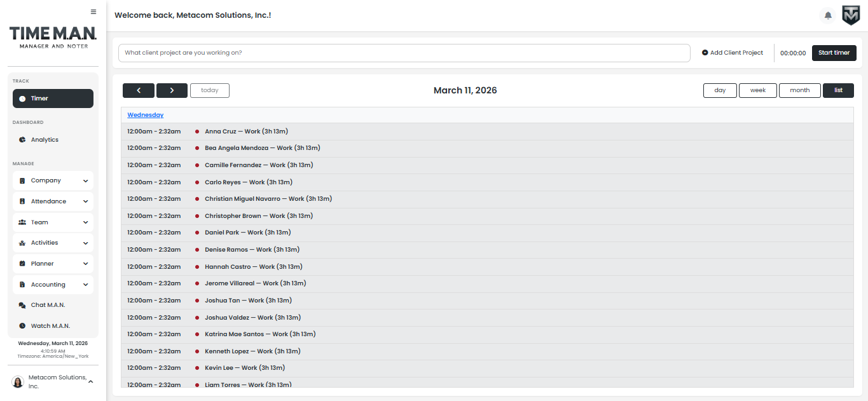Expand the Accounting section chevron
The width and height of the screenshot is (868, 401).
coord(85,285)
